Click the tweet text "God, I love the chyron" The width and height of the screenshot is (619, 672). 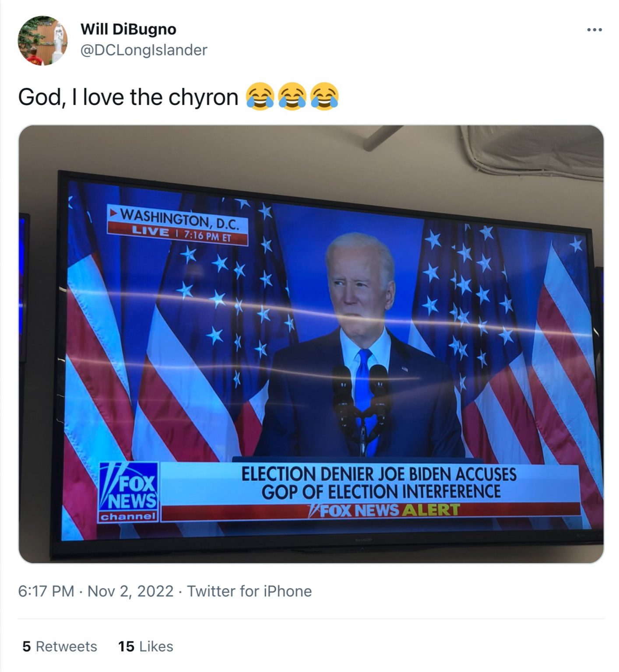coord(128,97)
